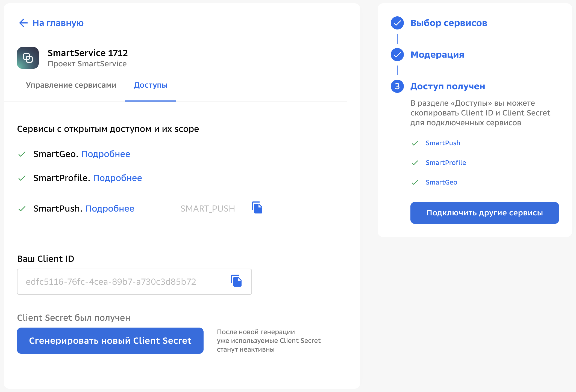Open Подробнее link for SmartProfile
Screen dimensions: 576x392
click(117, 178)
